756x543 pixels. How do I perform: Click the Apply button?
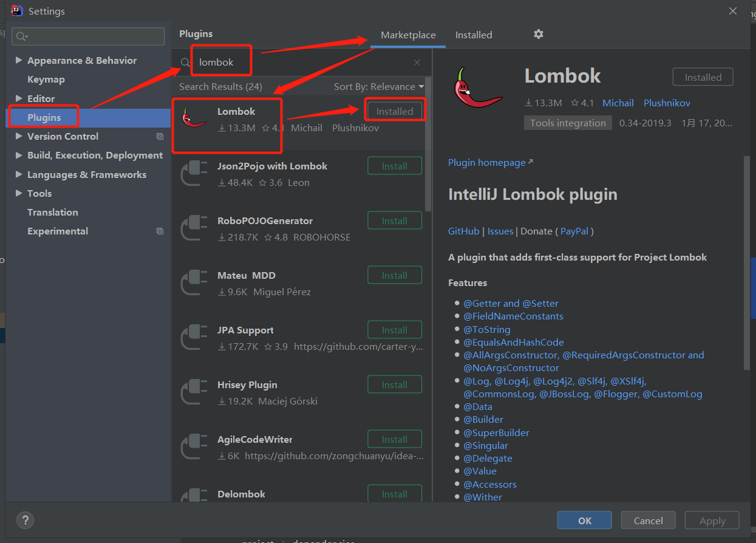coord(712,521)
